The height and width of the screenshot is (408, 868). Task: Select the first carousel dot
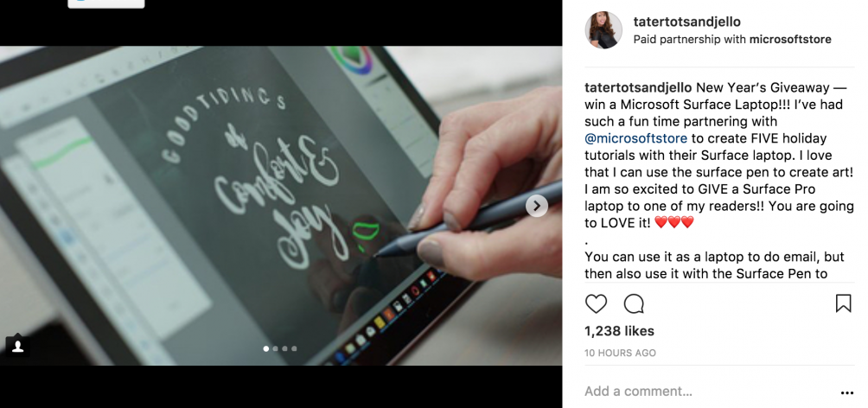(266, 348)
